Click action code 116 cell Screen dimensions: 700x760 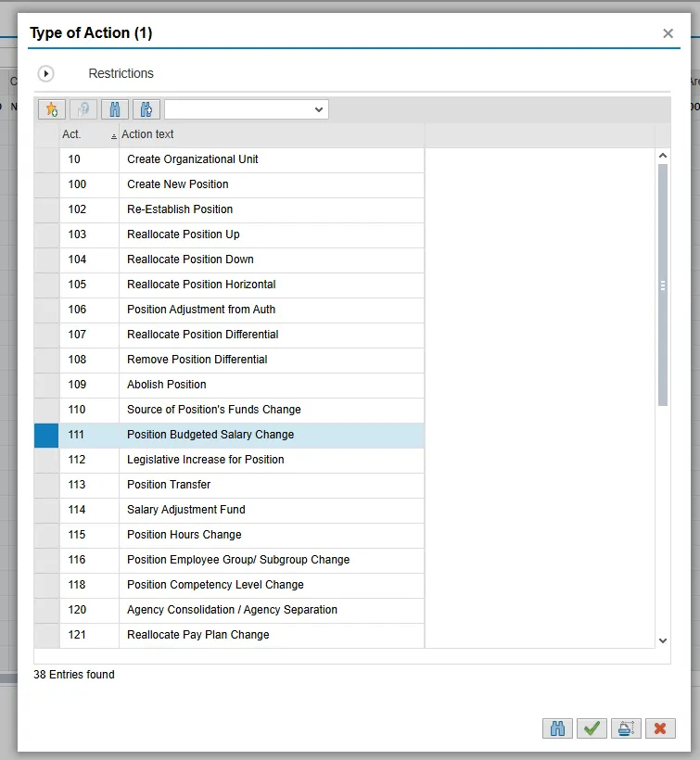(x=89, y=561)
